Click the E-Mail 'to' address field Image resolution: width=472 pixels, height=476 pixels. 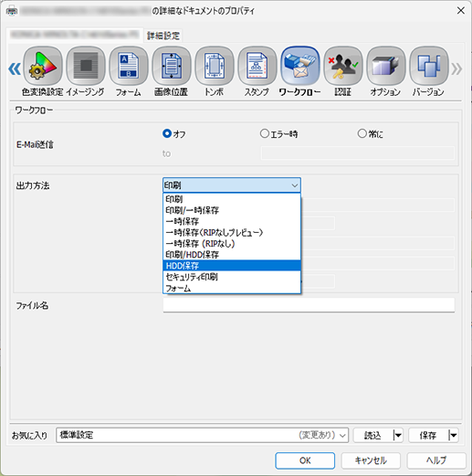click(x=358, y=153)
